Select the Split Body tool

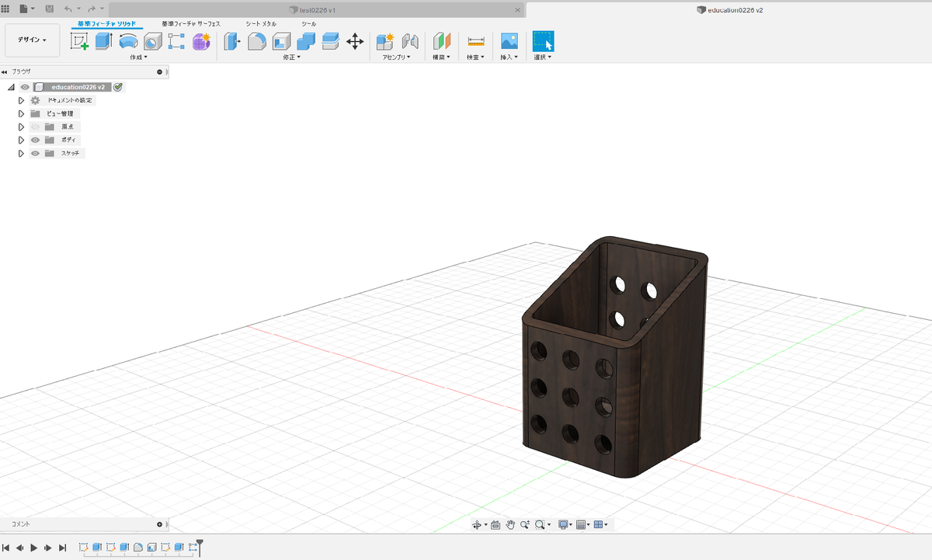click(330, 41)
